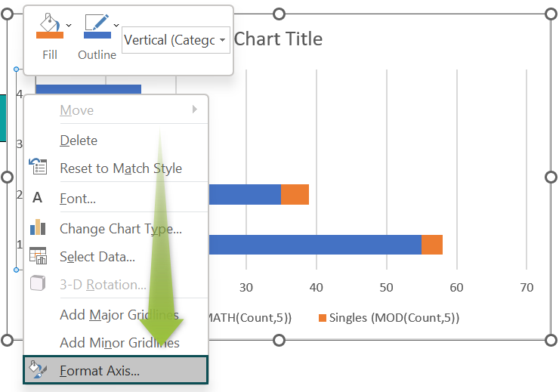559x392 pixels.
Task: Expand the Move submenu arrow
Action: [x=195, y=110]
